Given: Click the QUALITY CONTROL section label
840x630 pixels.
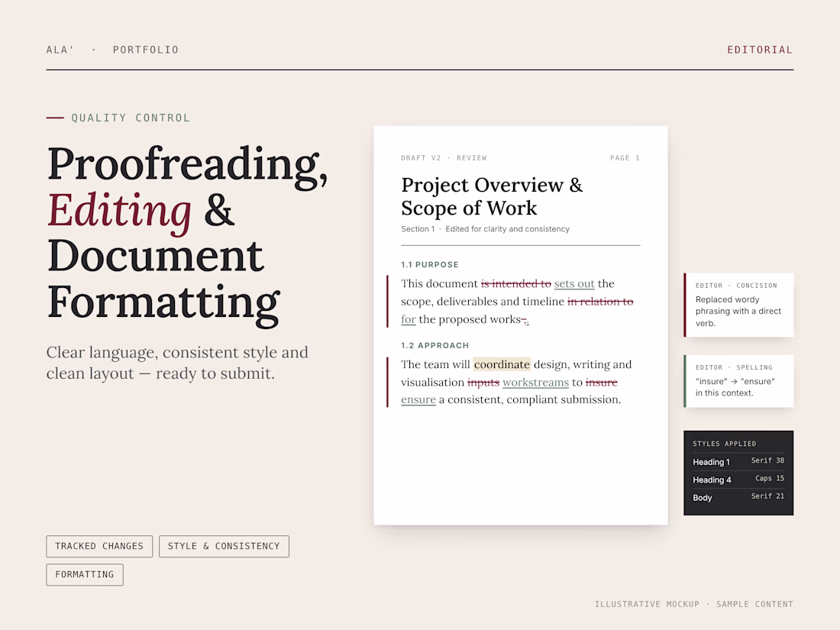Looking at the screenshot, I should tap(131, 118).
